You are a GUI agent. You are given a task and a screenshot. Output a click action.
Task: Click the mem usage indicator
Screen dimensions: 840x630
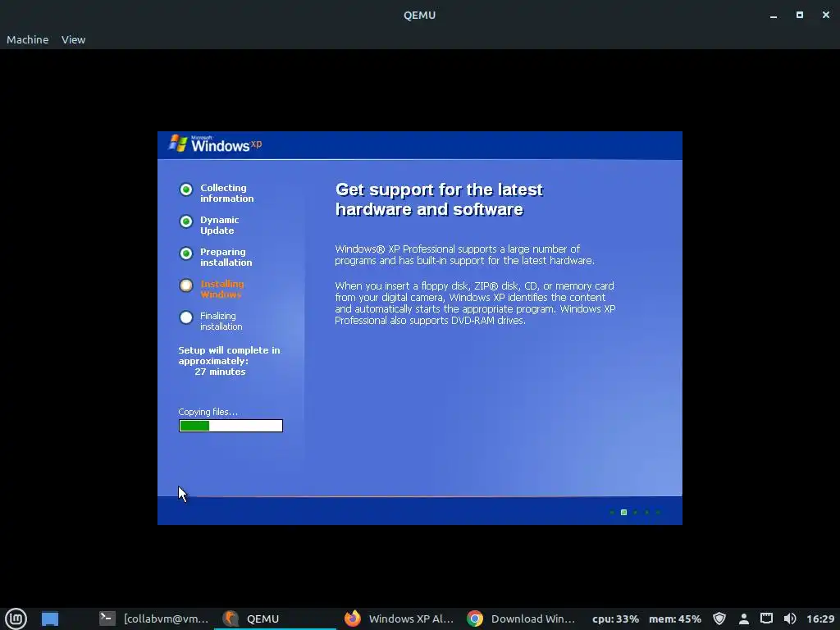(x=675, y=619)
